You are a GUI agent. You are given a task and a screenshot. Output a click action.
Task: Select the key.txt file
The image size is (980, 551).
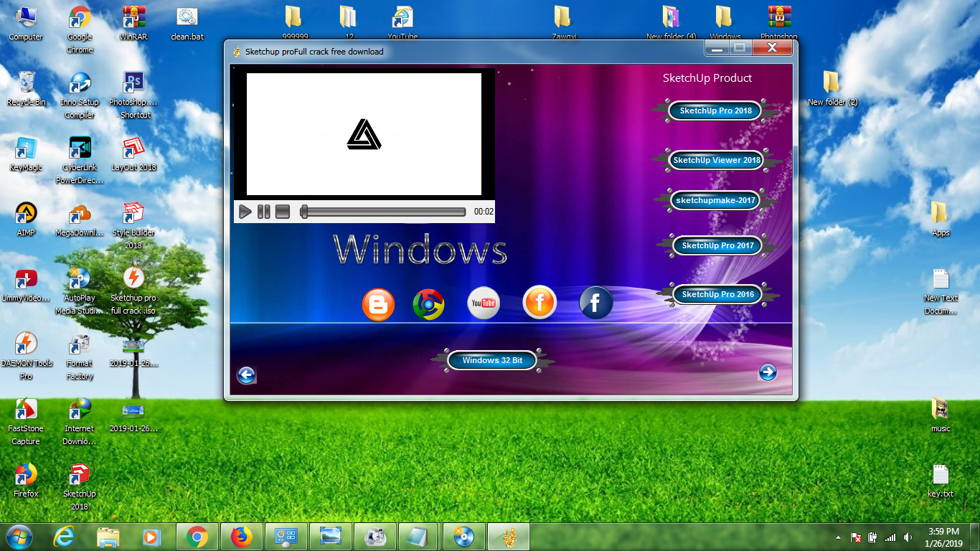coord(941,480)
